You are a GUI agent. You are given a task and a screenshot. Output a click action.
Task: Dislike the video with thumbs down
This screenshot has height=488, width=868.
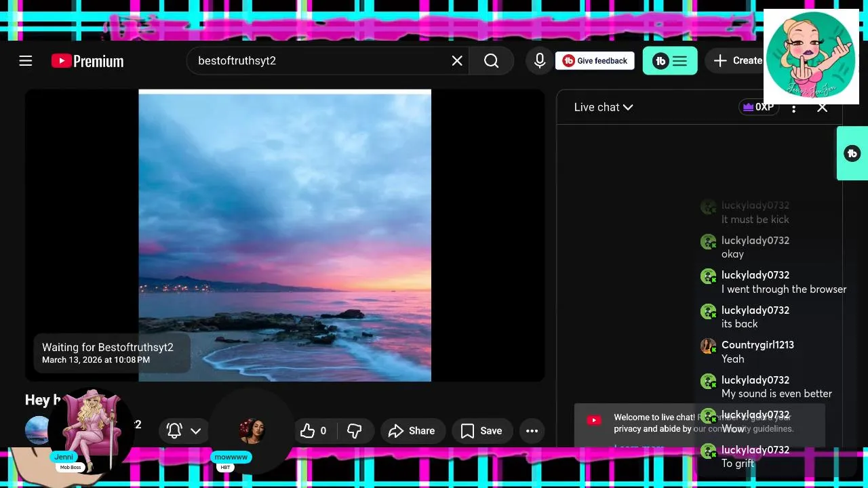point(354,430)
